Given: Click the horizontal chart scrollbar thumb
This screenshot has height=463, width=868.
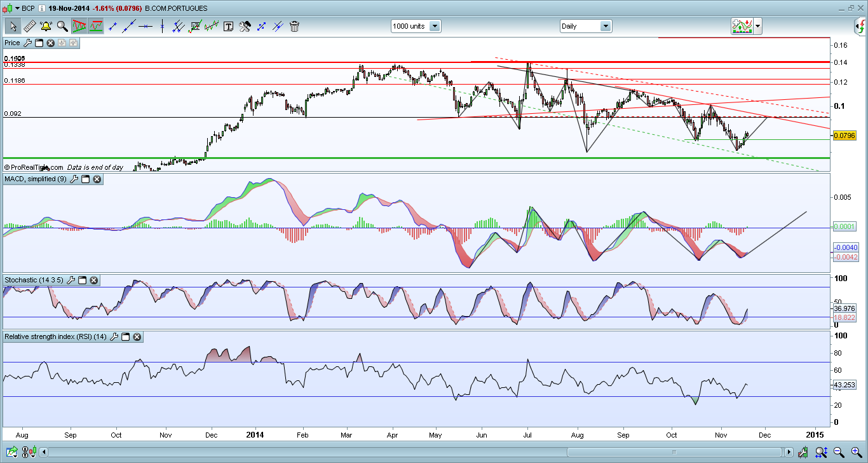Looking at the screenshot, I should tap(413, 452).
